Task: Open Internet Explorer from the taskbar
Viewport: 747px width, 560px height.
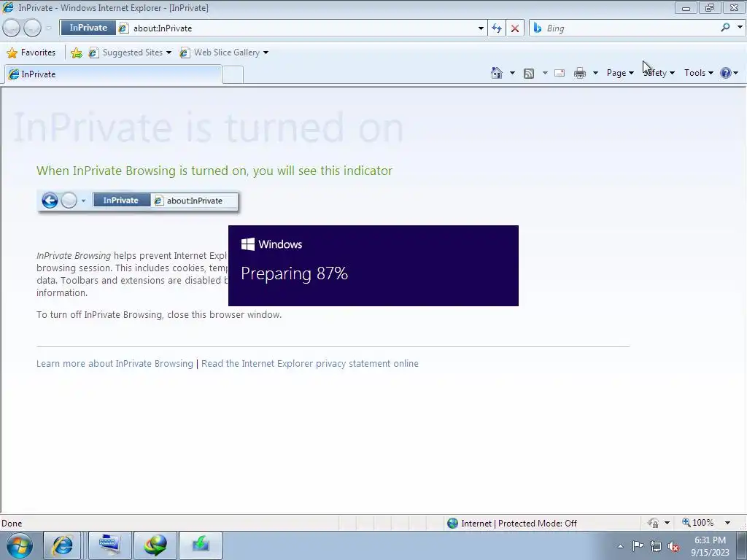Action: (x=63, y=545)
